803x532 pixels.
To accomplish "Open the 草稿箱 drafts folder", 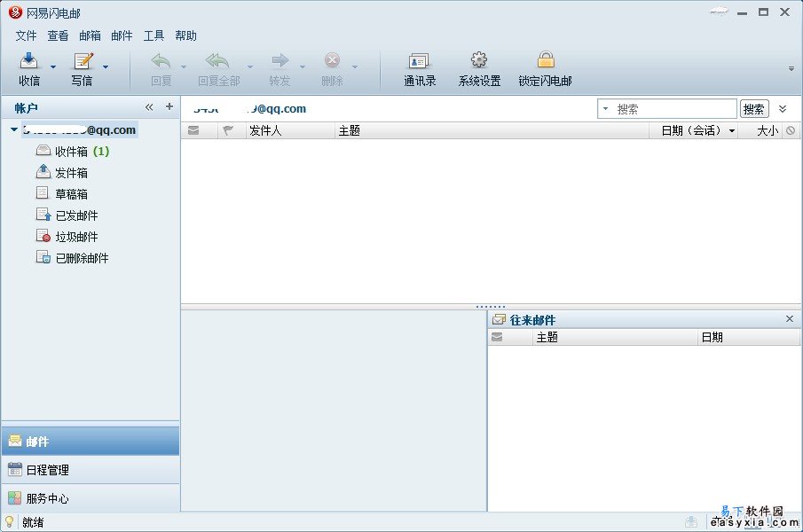I will coord(61,194).
